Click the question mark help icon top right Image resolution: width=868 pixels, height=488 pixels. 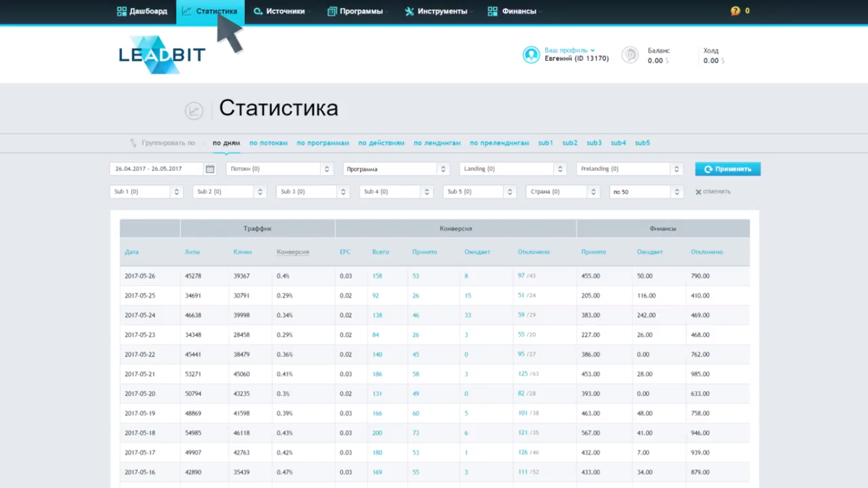734,11
